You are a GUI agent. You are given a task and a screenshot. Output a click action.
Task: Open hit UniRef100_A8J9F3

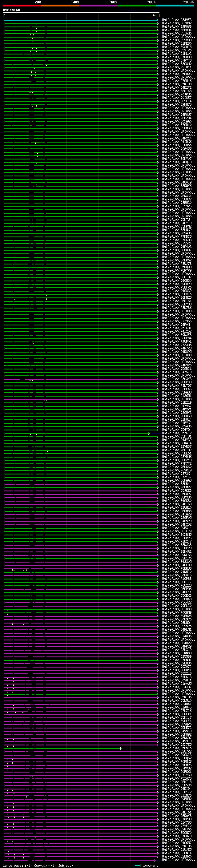pos(176,20)
